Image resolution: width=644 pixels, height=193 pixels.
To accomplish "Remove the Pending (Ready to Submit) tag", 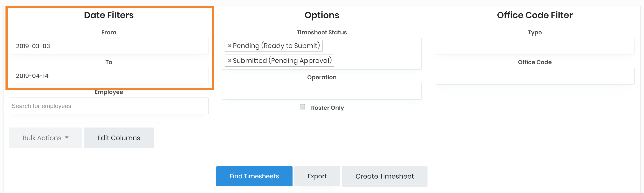I will (x=229, y=46).
